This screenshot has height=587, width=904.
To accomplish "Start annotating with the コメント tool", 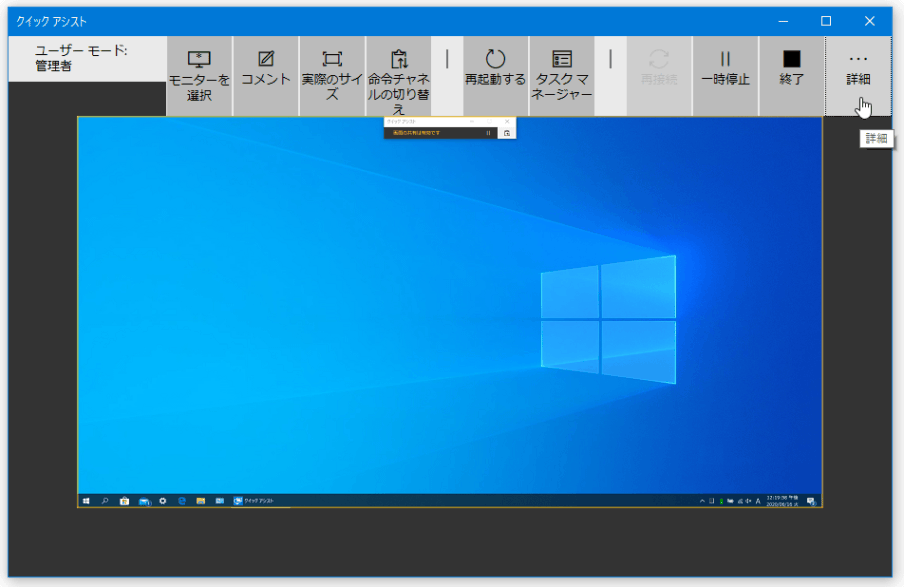I will pos(266,76).
